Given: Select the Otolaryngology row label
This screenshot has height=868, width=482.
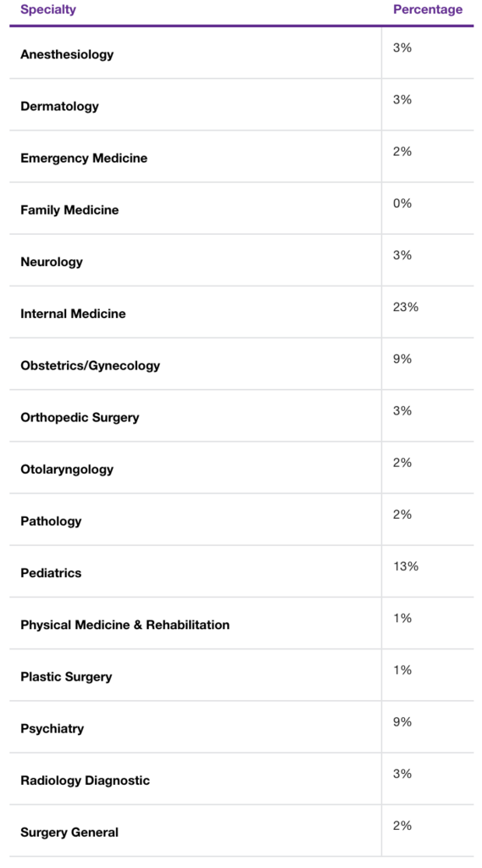Looking at the screenshot, I should pos(67,470).
